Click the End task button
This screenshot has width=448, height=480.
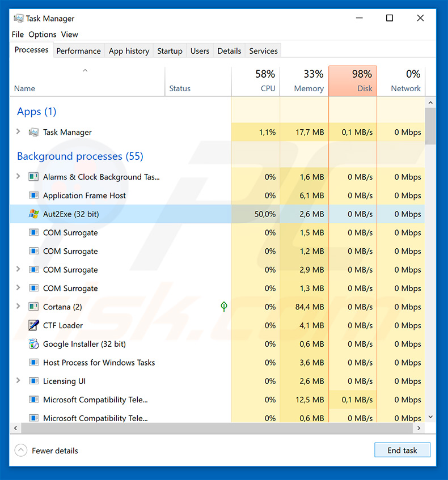coord(402,451)
